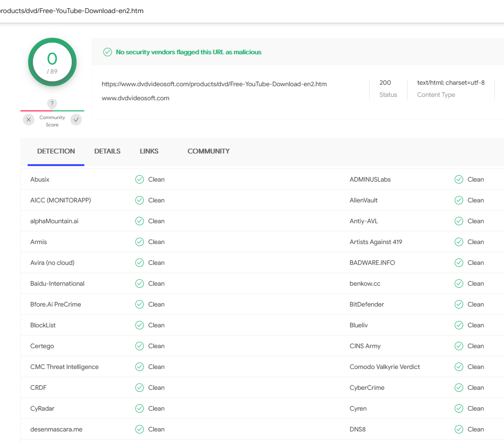
Task: Click the Clean check icon for Avira (no cloud)
Action: (x=140, y=262)
